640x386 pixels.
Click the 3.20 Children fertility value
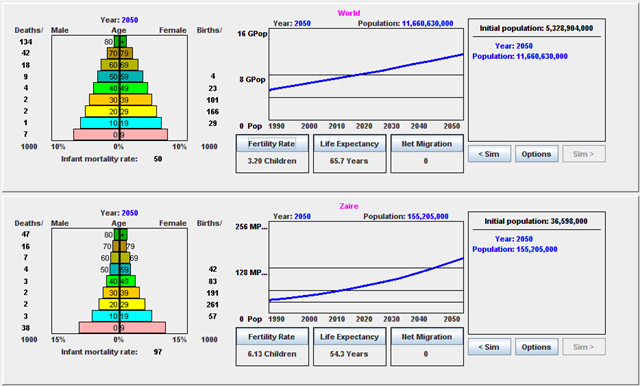(272, 161)
